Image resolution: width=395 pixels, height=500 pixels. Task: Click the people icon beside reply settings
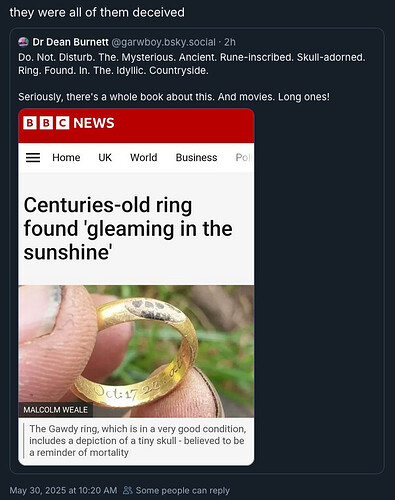point(128,490)
